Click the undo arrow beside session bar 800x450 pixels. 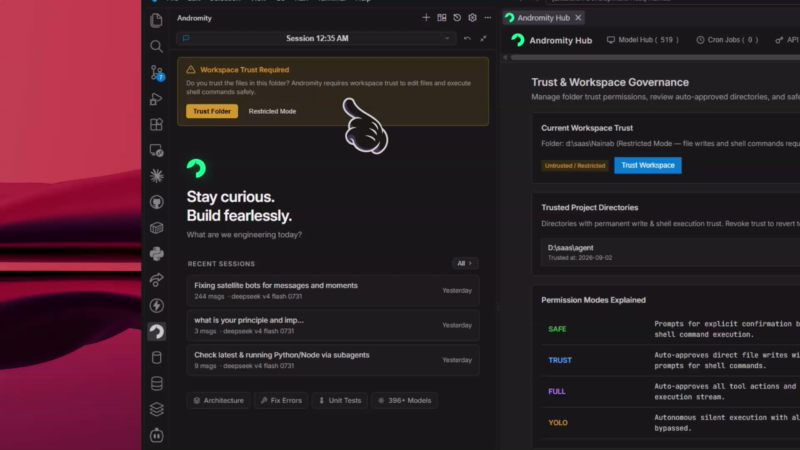(x=467, y=38)
